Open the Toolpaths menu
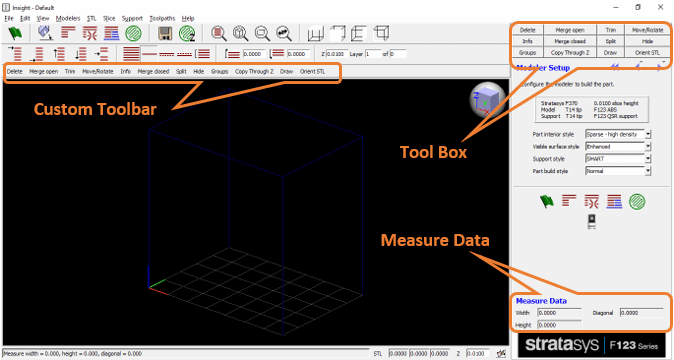 (162, 18)
